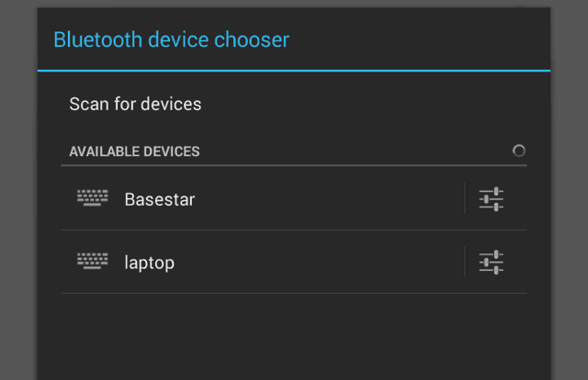Click the Bluetooth device chooser title
Viewport: 588px width, 380px height.
pyautogui.click(x=172, y=39)
